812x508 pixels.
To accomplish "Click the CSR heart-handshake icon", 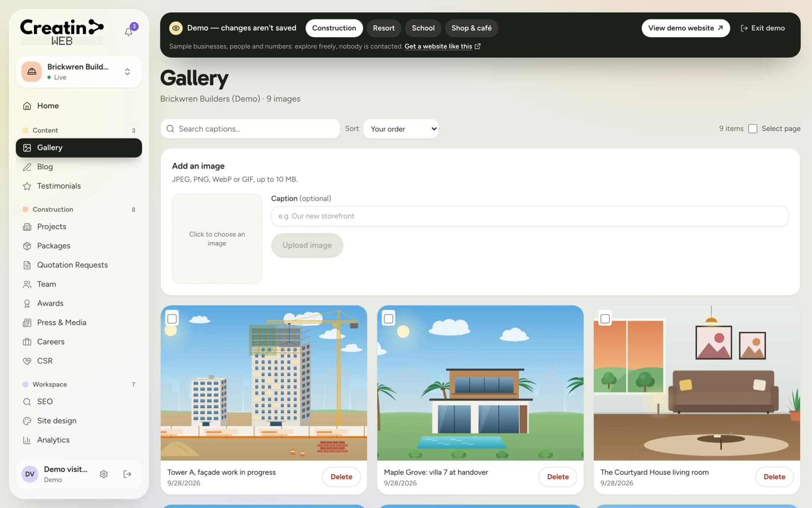I will click(x=27, y=361).
